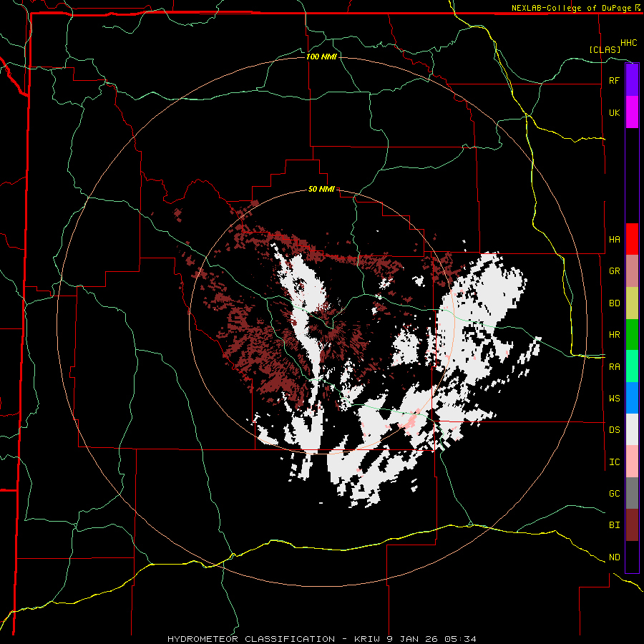Click the 'RA' legend label
Viewport: 644px width, 644px height.
pyautogui.click(x=614, y=367)
